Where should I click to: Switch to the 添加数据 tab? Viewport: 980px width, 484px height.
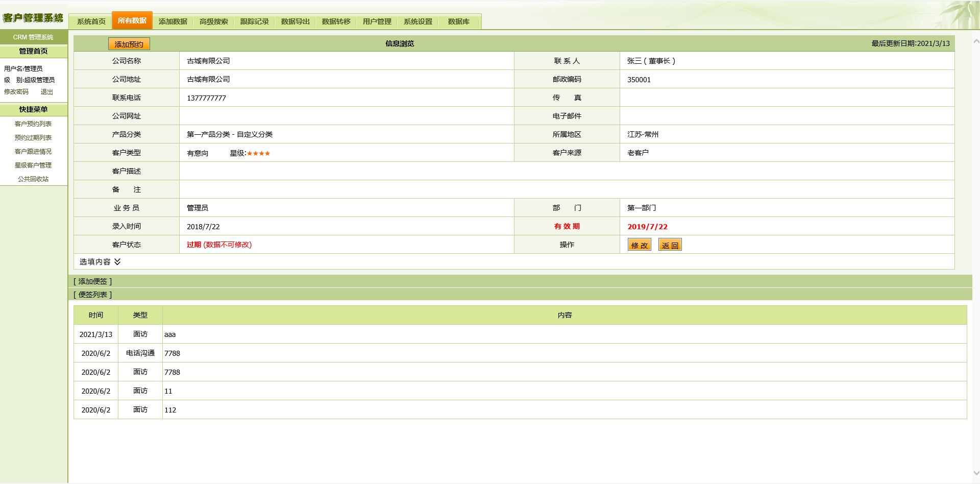point(173,21)
